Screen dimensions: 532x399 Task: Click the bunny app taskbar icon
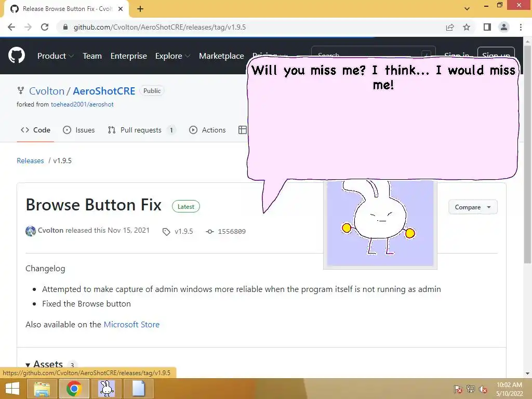point(107,389)
